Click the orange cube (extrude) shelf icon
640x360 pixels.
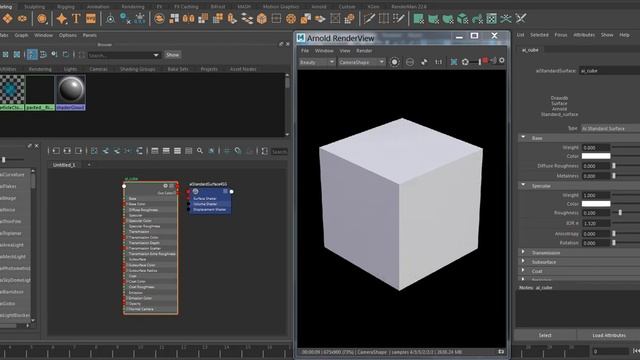tap(262, 18)
